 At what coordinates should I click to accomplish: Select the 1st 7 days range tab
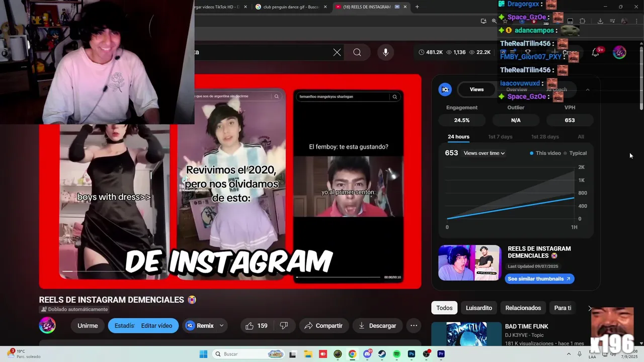(500, 137)
